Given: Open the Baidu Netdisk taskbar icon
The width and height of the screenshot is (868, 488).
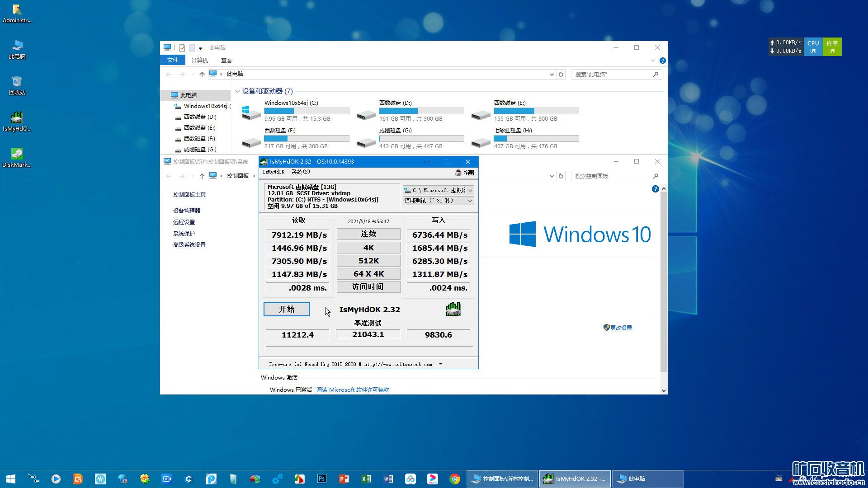Looking at the screenshot, I should 410,479.
